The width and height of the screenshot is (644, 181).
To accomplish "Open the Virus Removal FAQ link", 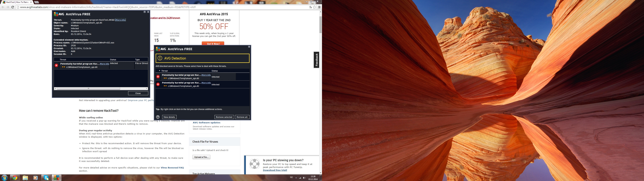I will point(172,168).
